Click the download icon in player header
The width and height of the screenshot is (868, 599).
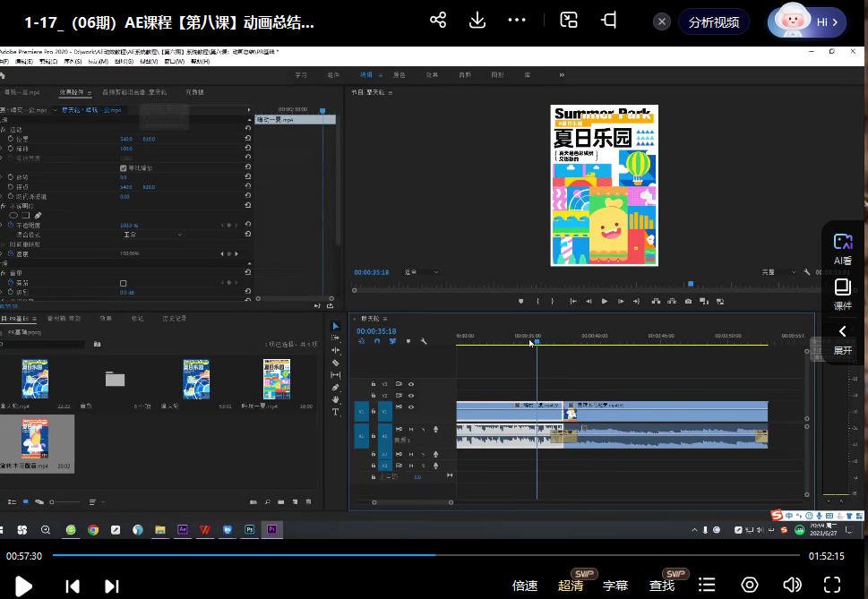(477, 21)
